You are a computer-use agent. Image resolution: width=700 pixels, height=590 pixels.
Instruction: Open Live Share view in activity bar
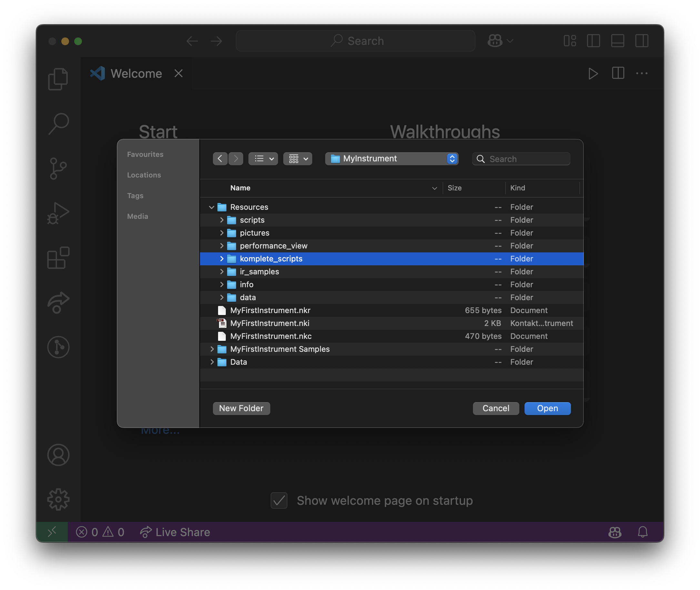(x=58, y=302)
